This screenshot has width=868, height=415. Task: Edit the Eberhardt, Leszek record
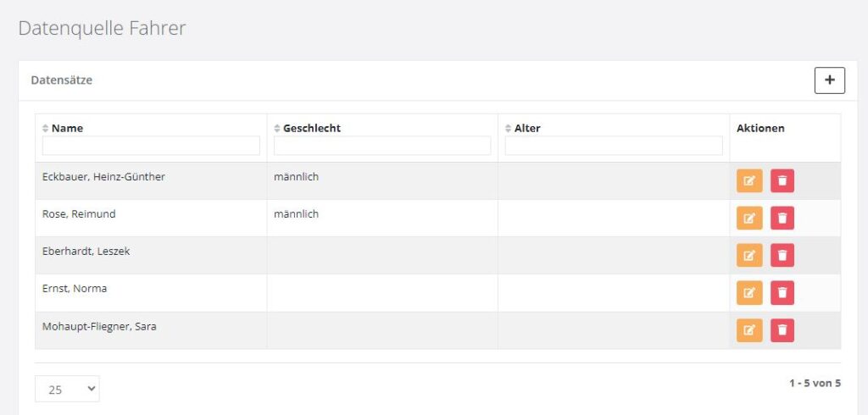point(749,256)
